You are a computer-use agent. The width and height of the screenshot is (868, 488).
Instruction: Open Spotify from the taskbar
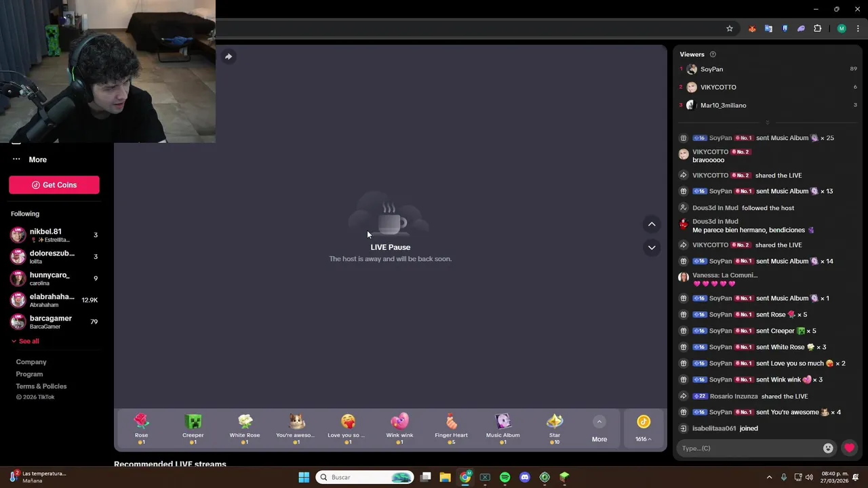tap(505, 477)
